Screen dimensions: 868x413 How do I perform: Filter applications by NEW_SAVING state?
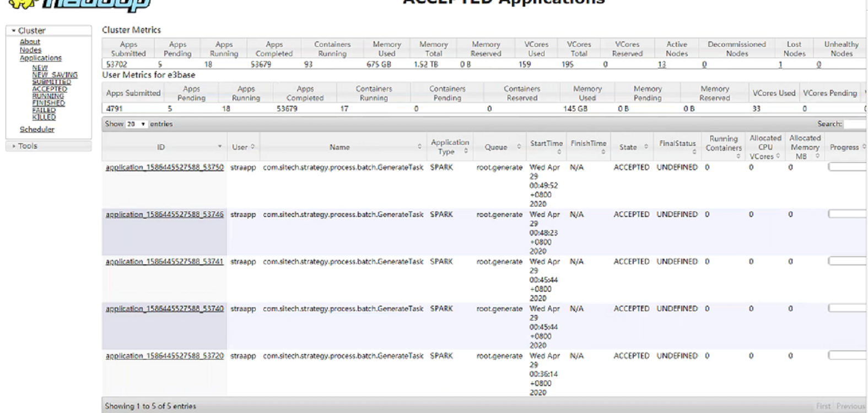[55, 75]
